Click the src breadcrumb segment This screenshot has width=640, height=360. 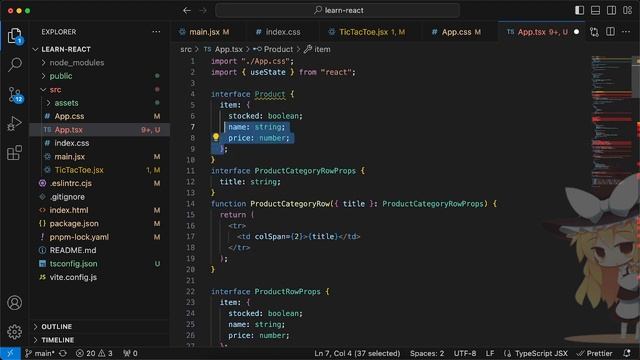click(x=186, y=49)
